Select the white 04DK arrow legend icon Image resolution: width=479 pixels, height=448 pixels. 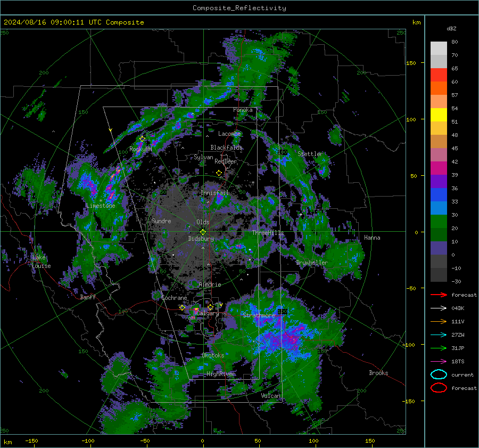(439, 308)
